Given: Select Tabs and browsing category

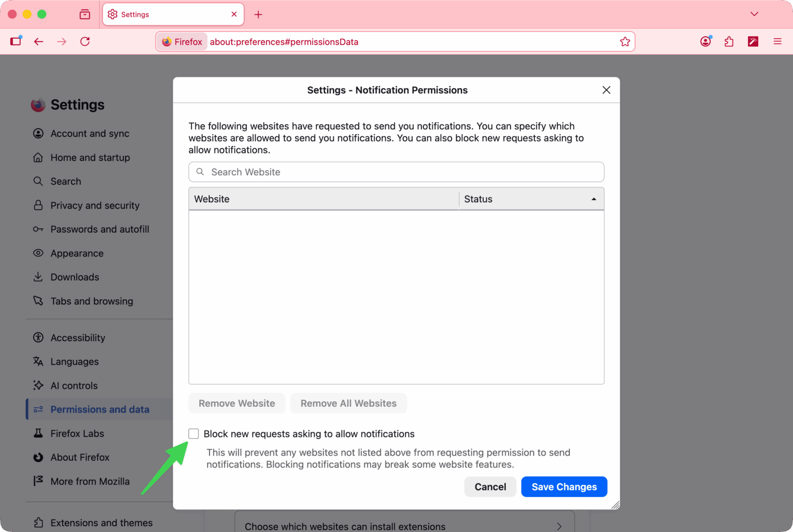Looking at the screenshot, I should coord(92,301).
